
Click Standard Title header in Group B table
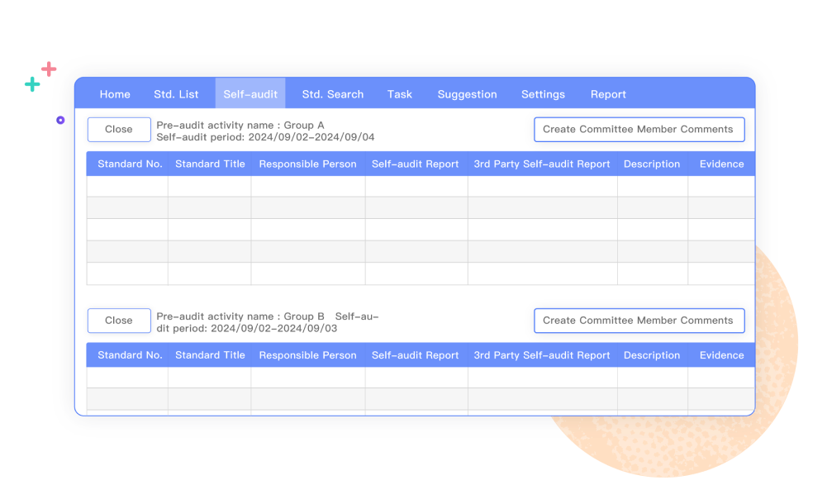(210, 355)
